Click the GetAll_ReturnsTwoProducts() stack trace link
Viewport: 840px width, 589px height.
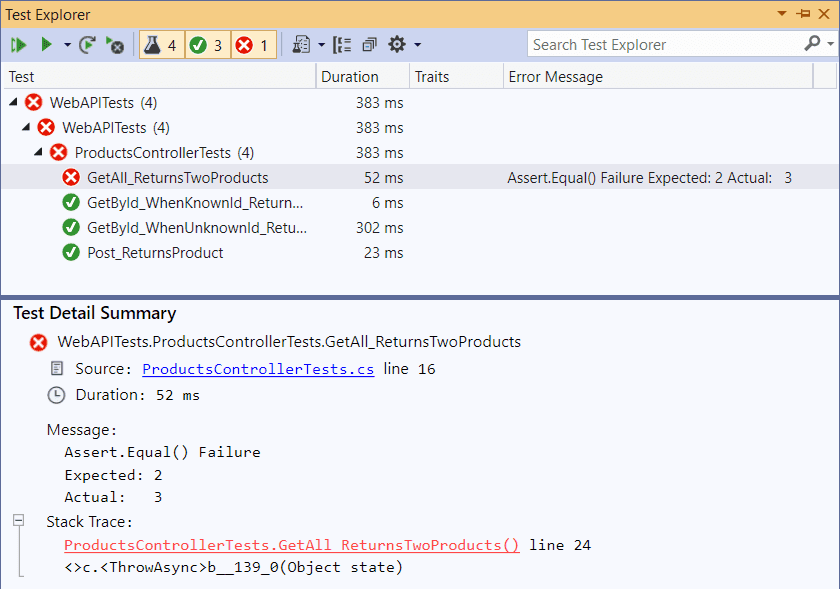292,545
